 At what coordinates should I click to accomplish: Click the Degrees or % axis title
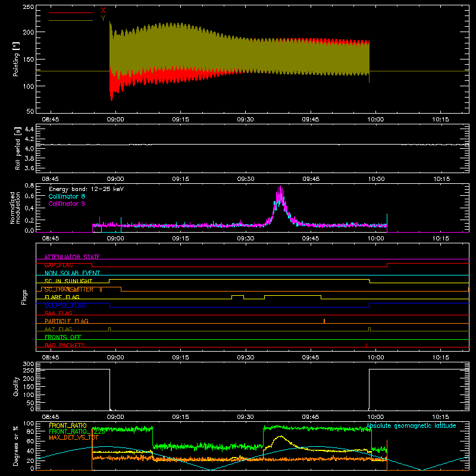coord(16,446)
